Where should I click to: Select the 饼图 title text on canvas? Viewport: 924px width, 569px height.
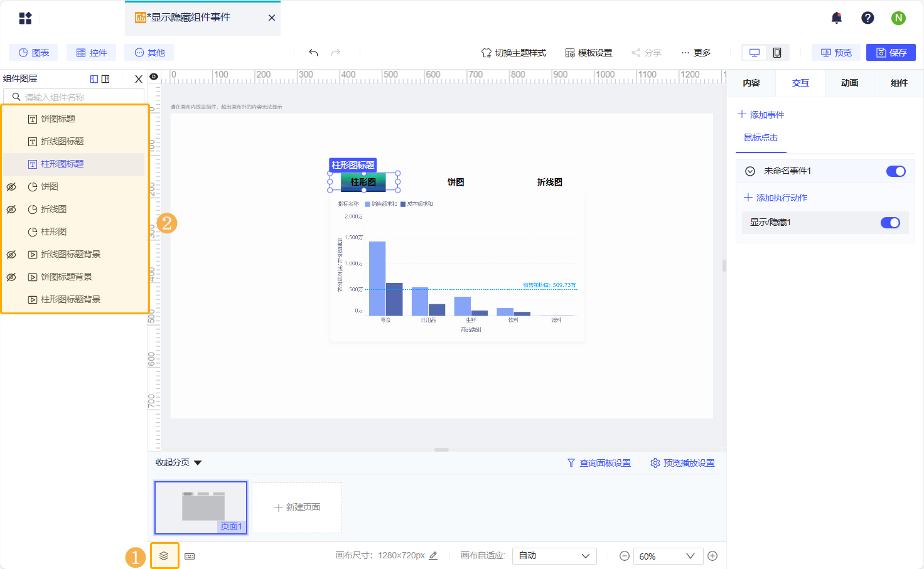click(x=456, y=183)
